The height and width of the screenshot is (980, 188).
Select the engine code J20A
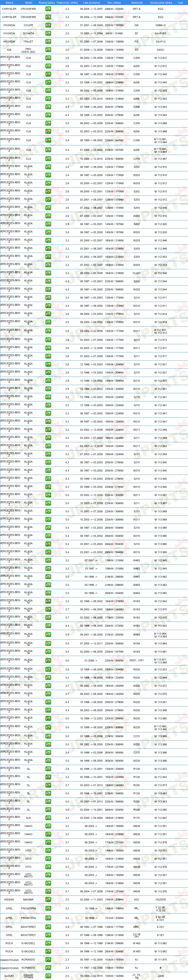161,976
